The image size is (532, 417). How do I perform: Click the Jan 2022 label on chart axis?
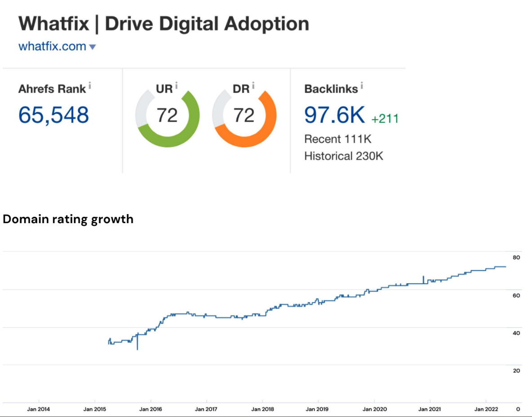click(x=486, y=409)
